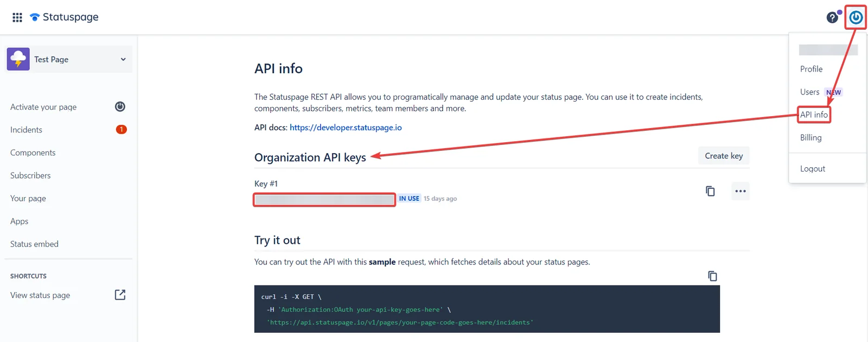Image resolution: width=868 pixels, height=342 pixels.
Task: Select Billing in the user menu
Action: pyautogui.click(x=811, y=137)
